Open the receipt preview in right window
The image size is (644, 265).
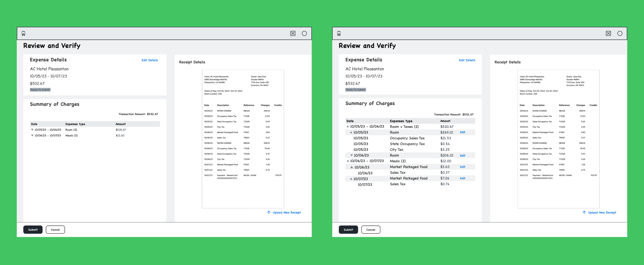(x=558, y=139)
